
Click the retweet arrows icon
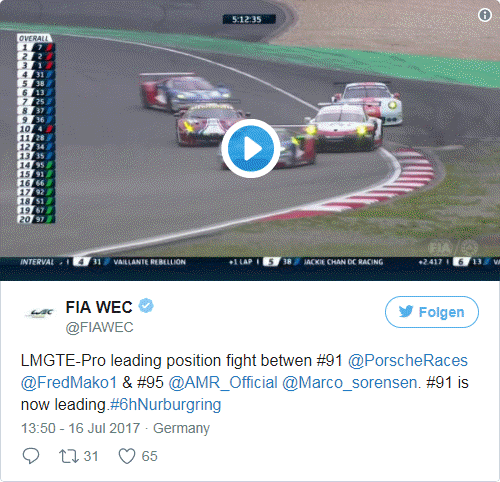coord(69,456)
